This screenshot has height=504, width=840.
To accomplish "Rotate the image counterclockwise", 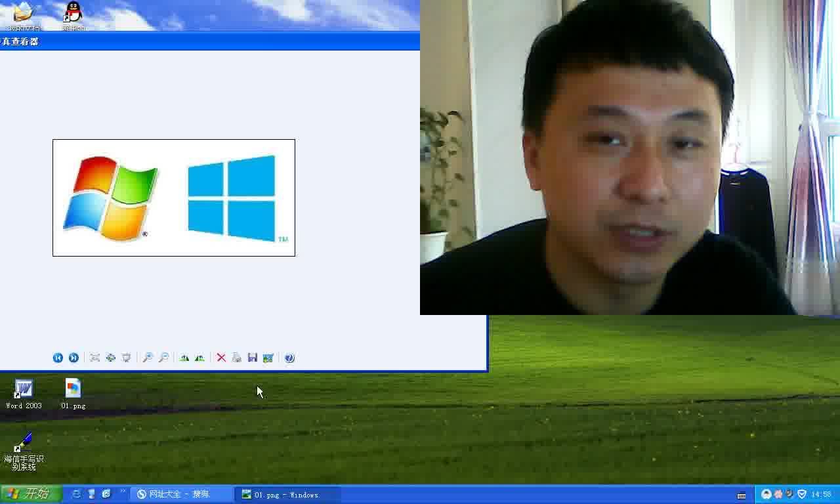I will tap(199, 358).
